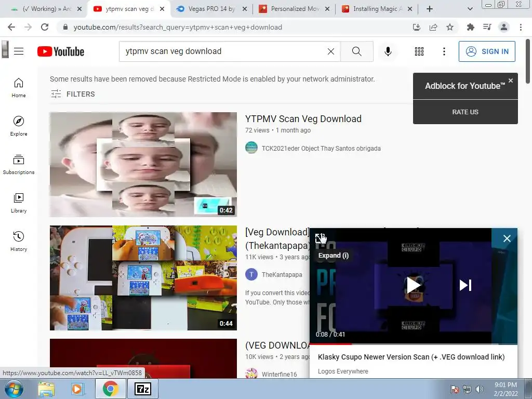Run search with the magnifier button
This screenshot has width=532, height=399.
pos(356,51)
